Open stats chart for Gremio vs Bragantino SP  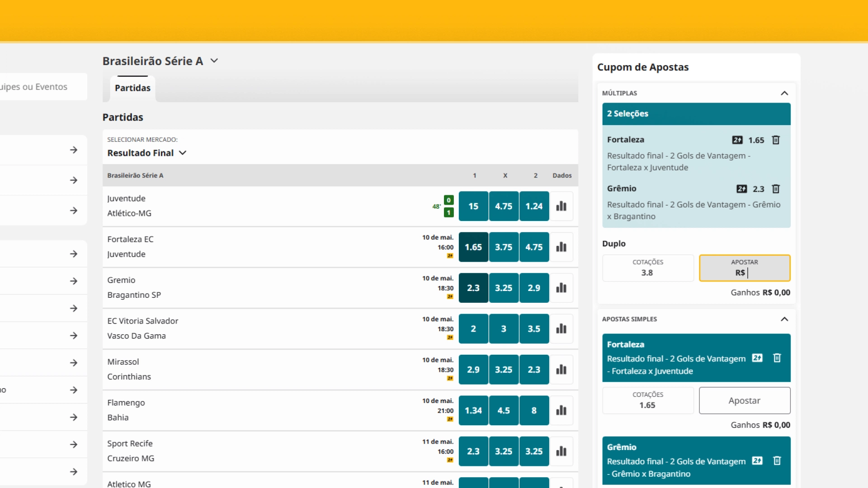click(x=561, y=288)
